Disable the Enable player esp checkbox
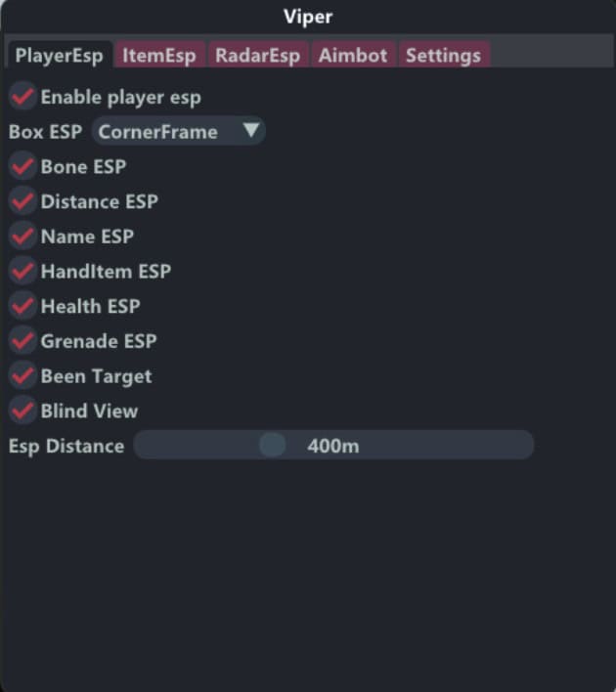Screen dimensions: 616x692 pyautogui.click(x=22, y=98)
